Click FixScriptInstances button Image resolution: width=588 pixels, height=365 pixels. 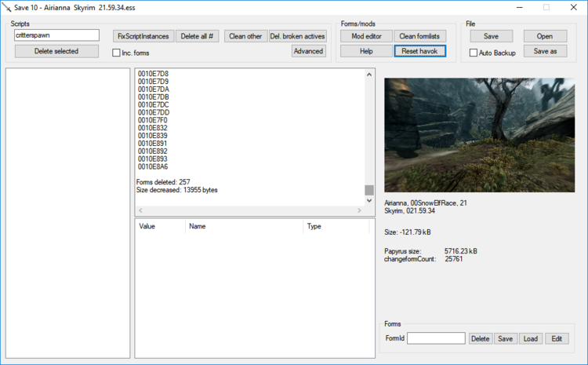coord(143,36)
